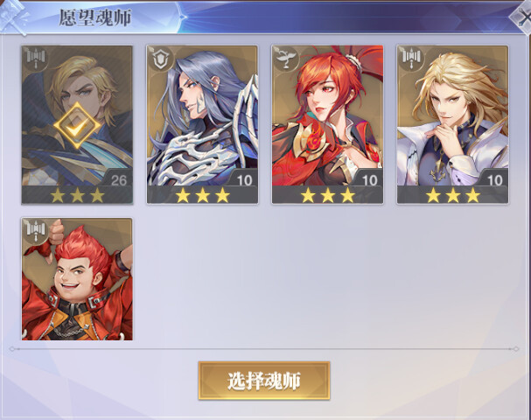Viewport: 531px width, 420px height.
Task: Select the silver-haired armored soul master card
Action: point(202,125)
